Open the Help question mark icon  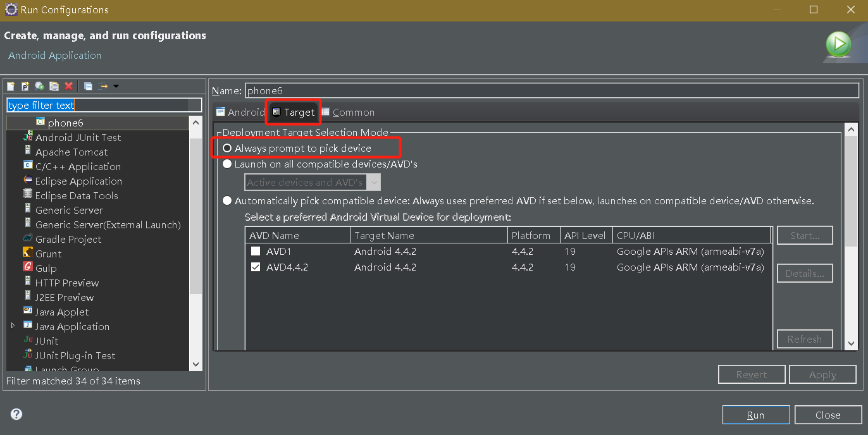pos(16,414)
